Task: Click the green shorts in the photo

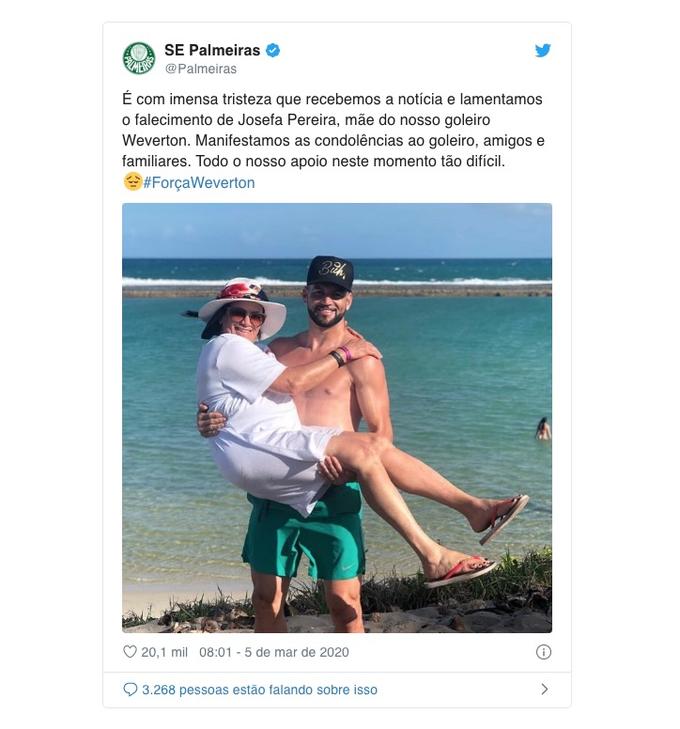Action: 304,533
